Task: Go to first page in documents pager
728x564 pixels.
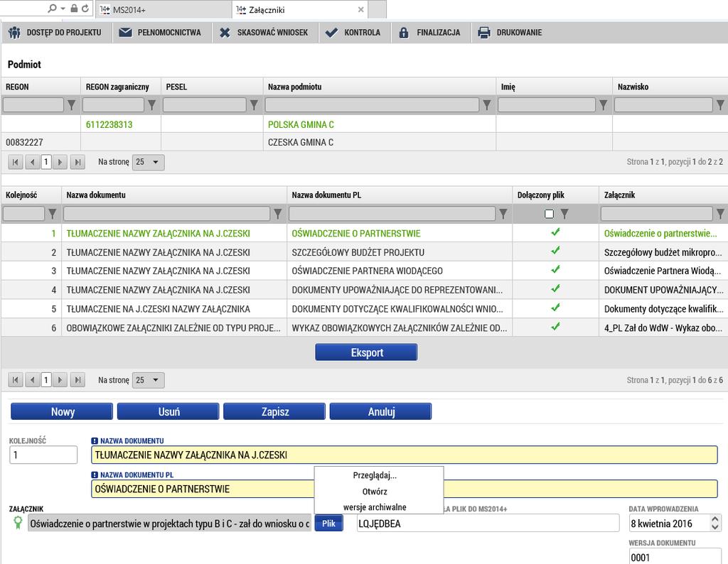Action: point(16,380)
